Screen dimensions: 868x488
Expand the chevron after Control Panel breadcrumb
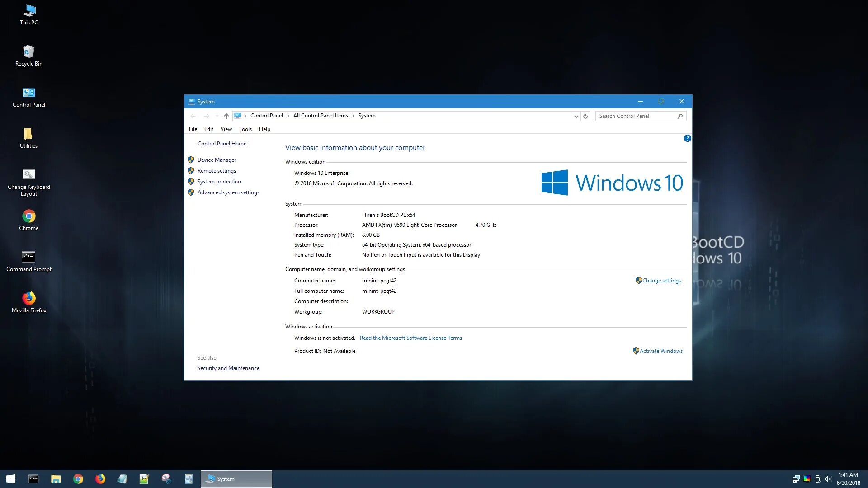click(x=288, y=116)
